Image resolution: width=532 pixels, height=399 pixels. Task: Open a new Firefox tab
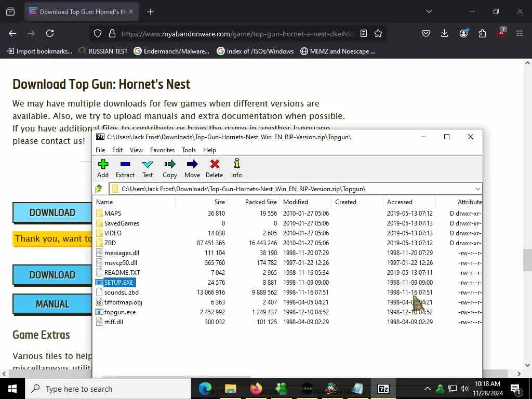point(150,12)
